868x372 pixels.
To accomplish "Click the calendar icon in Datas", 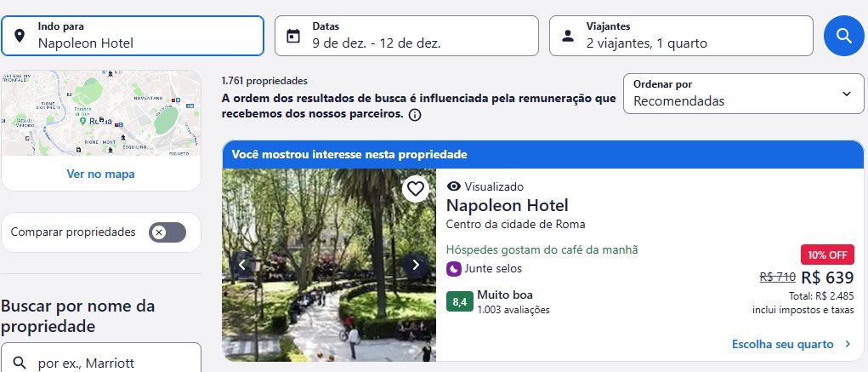I will coord(292,36).
